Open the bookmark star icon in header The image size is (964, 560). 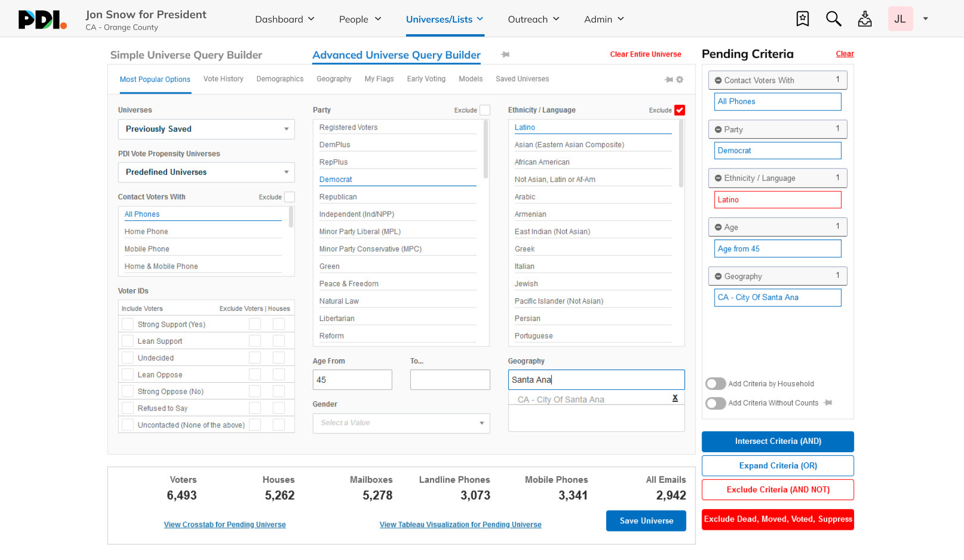click(802, 19)
